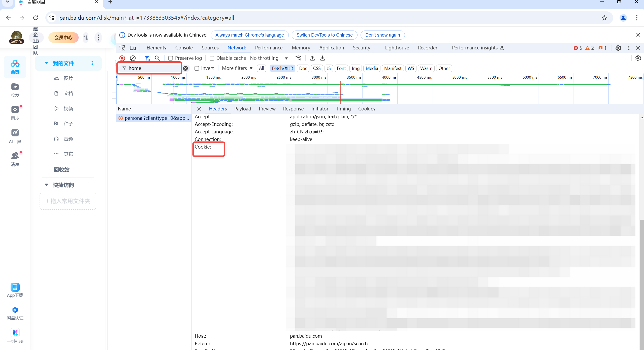644x350 pixels.
Task: Collapse the 我的文件 tree section
Action: tap(46, 63)
